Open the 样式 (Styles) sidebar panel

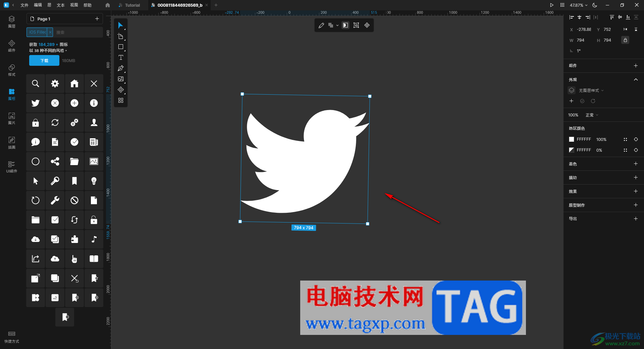(x=12, y=70)
